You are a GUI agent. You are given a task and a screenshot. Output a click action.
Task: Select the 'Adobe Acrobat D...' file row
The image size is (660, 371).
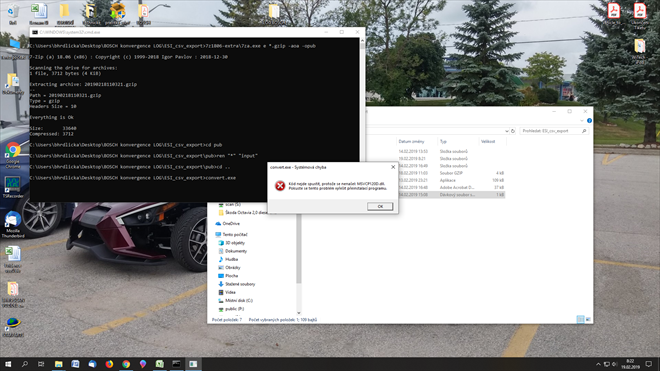click(x=451, y=187)
